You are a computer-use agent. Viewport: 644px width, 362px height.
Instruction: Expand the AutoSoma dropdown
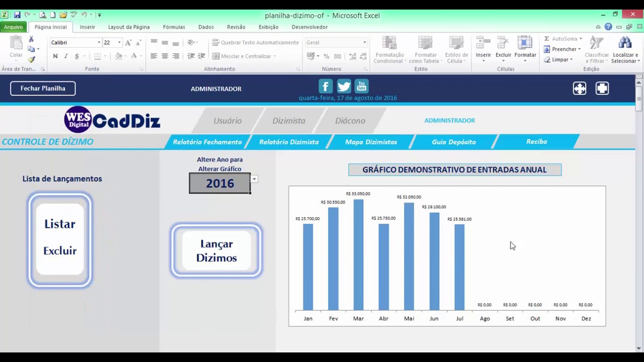pos(581,39)
